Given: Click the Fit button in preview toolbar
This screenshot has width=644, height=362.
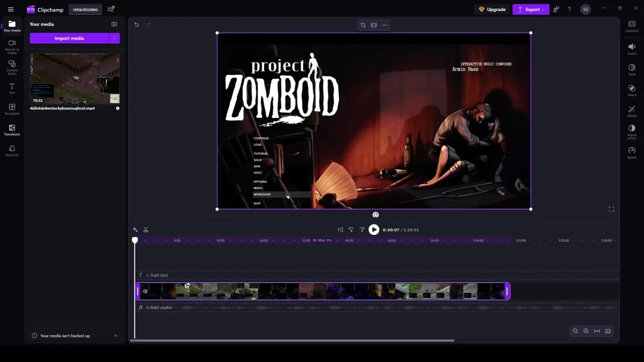Looking at the screenshot, I should 374,25.
